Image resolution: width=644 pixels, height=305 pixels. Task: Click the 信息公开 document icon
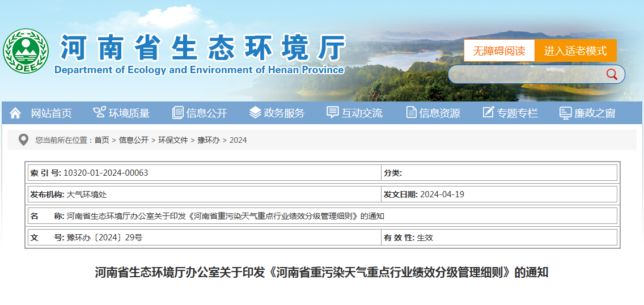click(177, 112)
